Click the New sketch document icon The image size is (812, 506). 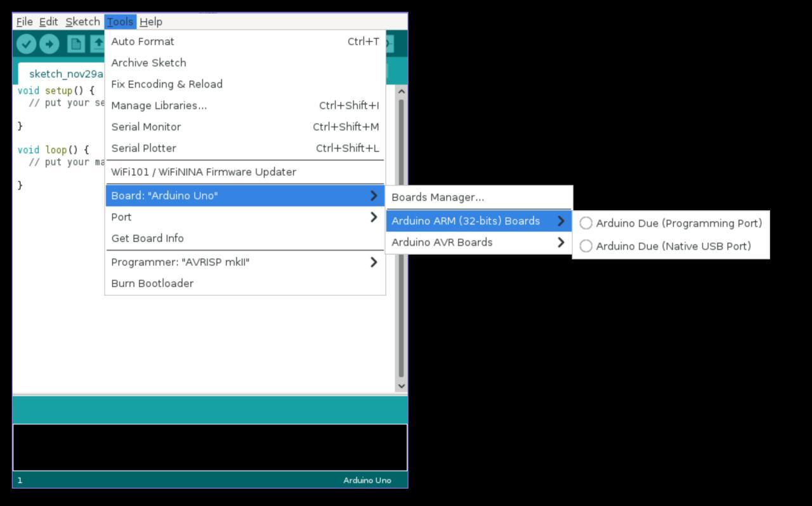pos(76,44)
